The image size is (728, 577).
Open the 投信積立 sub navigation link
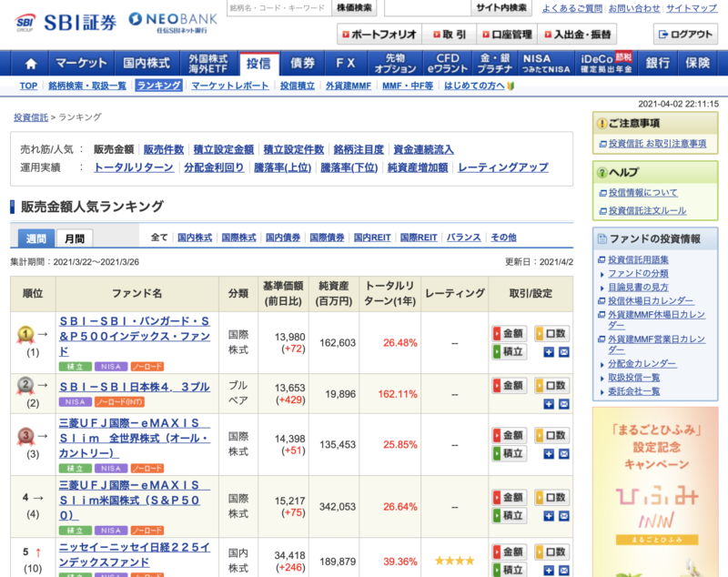[x=298, y=86]
